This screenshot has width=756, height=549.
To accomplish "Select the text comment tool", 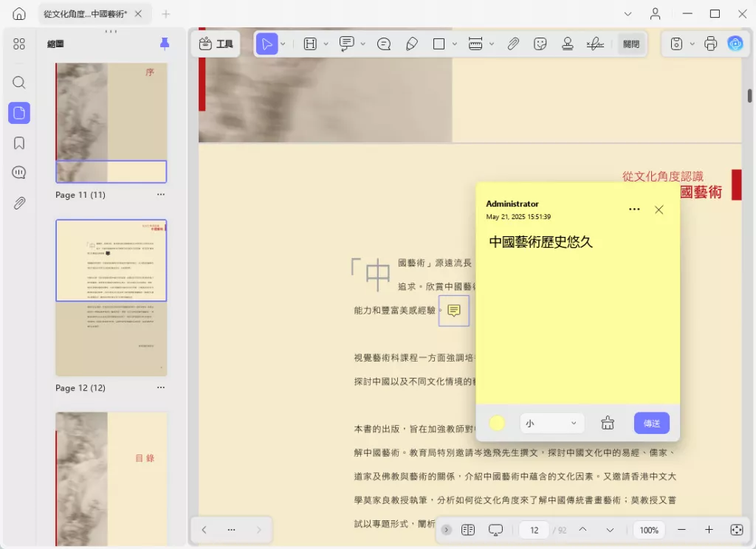I will [347, 44].
